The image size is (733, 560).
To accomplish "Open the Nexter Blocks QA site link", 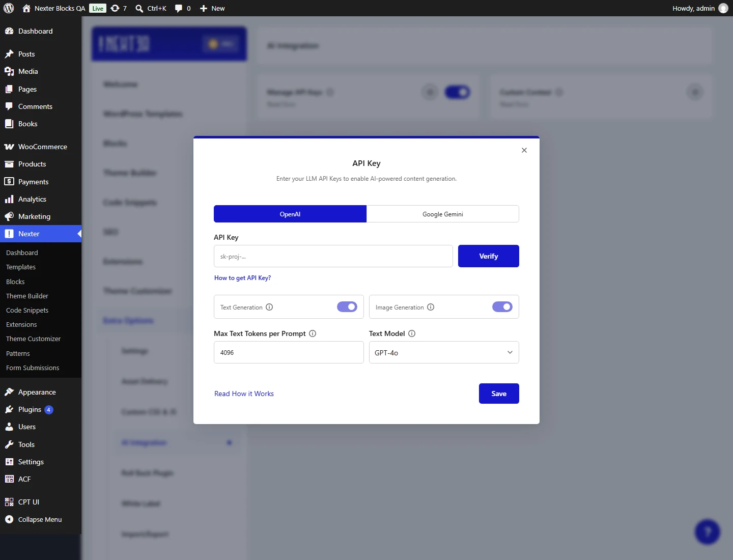I will (54, 8).
